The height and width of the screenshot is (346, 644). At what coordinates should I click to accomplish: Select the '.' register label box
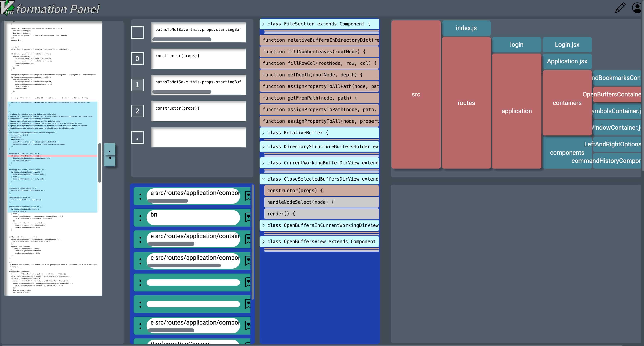click(137, 137)
